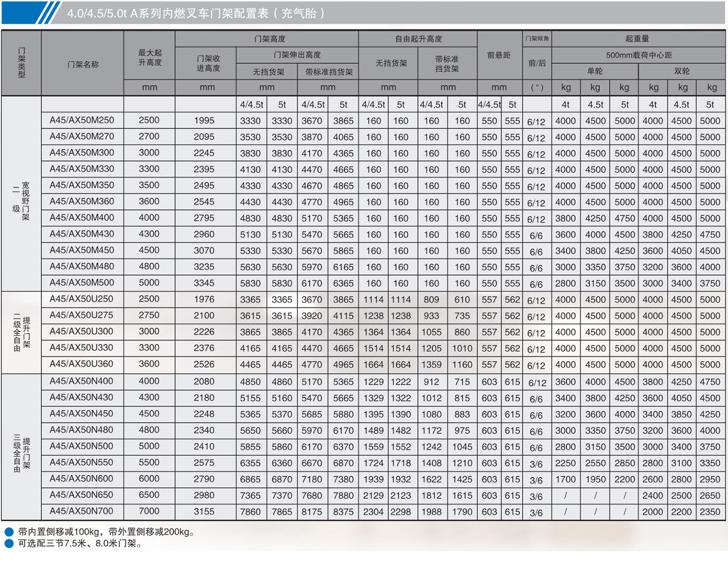Viewport: 728px width, 561px height.
Task: Click model cell 'A45/AX50U300'
Action: [82, 331]
